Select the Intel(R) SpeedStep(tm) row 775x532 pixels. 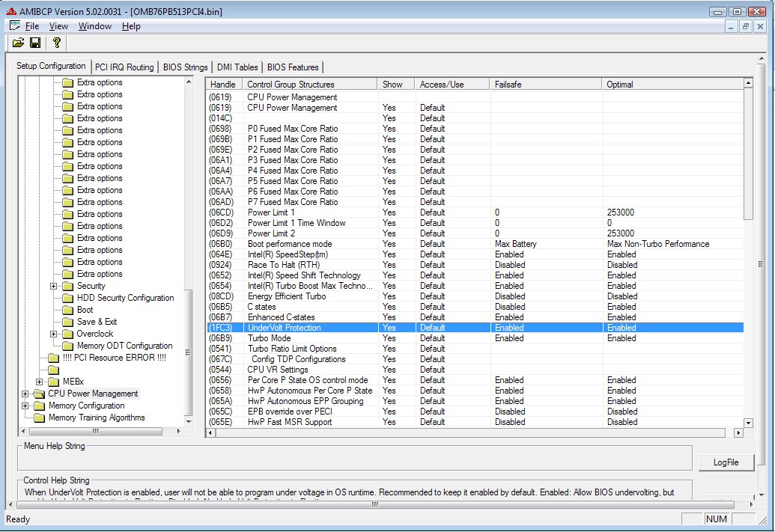475,254
